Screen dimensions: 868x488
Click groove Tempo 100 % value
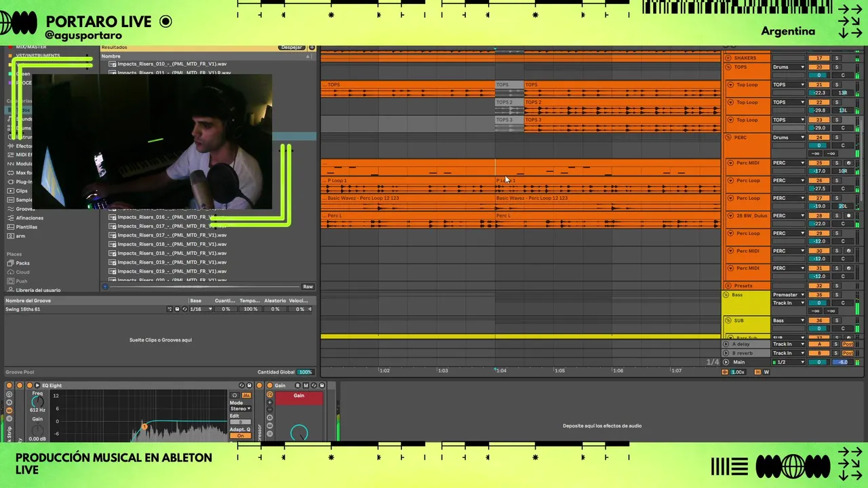click(250, 309)
